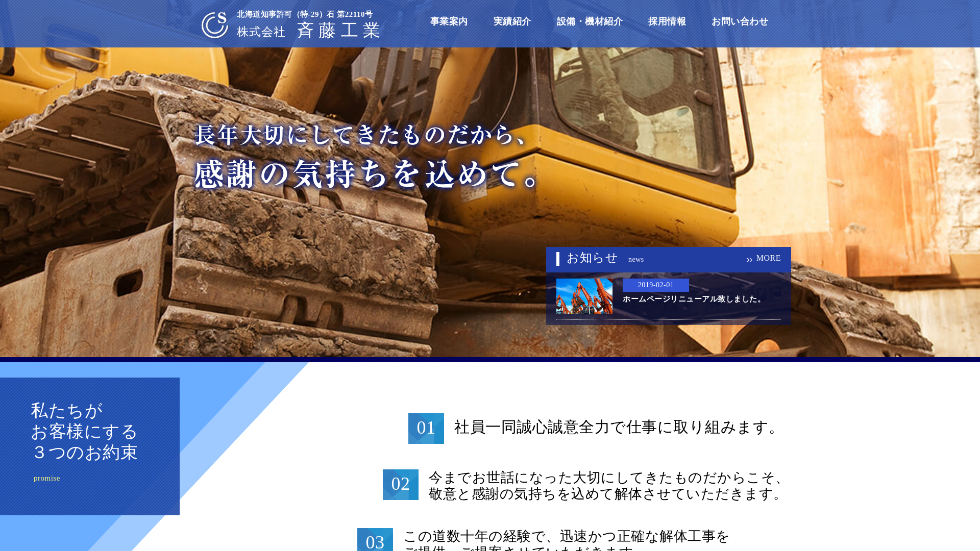Click the blue bar icon beside お知らせ
Screen dimensions: 980x551
pyautogui.click(x=558, y=260)
